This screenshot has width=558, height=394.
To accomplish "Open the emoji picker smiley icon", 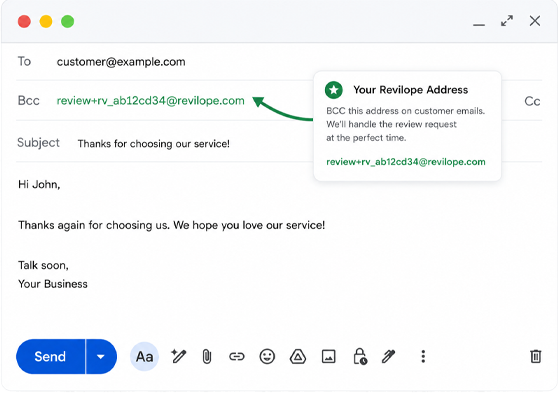I will (267, 356).
